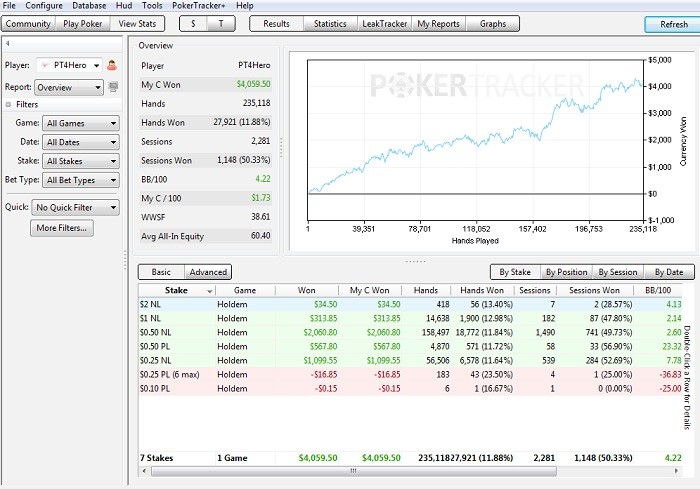This screenshot has height=489, width=700.
Task: Click the Refresh button
Action: click(666, 24)
